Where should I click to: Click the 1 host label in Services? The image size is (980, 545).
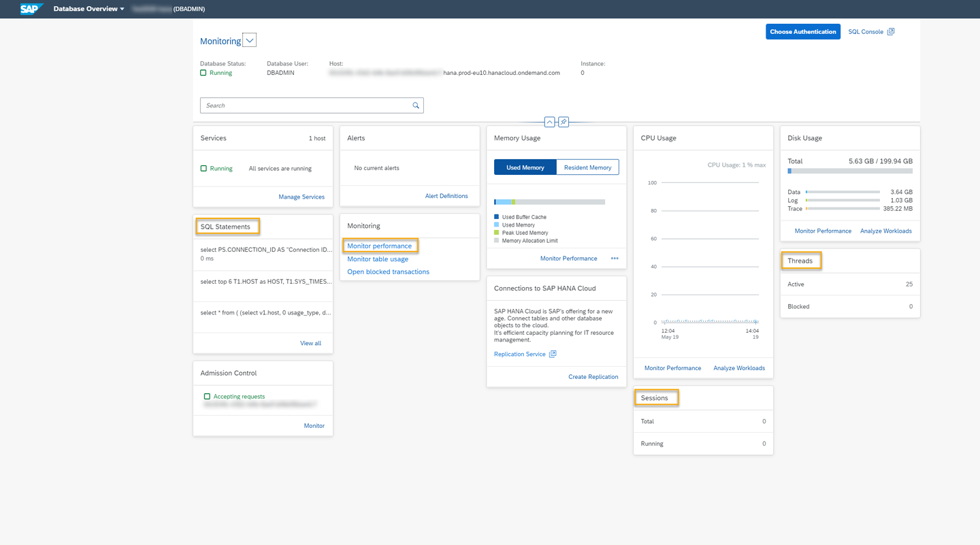coord(317,138)
